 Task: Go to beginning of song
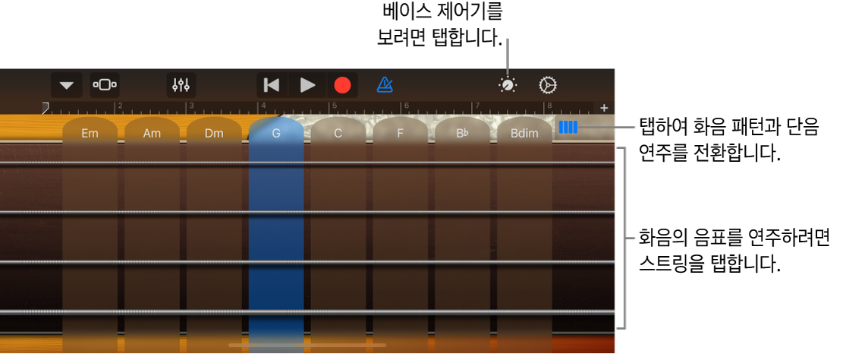click(272, 85)
